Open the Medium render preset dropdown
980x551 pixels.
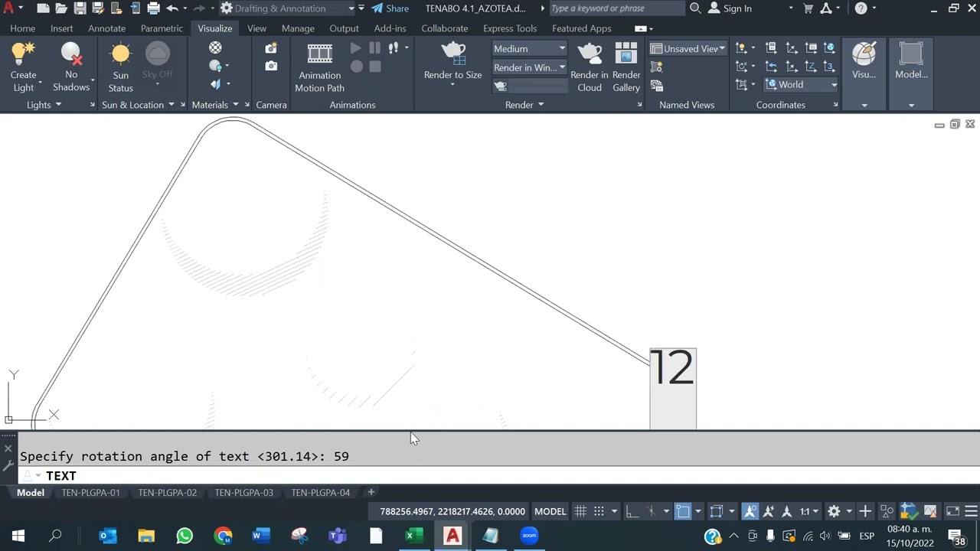[528, 48]
